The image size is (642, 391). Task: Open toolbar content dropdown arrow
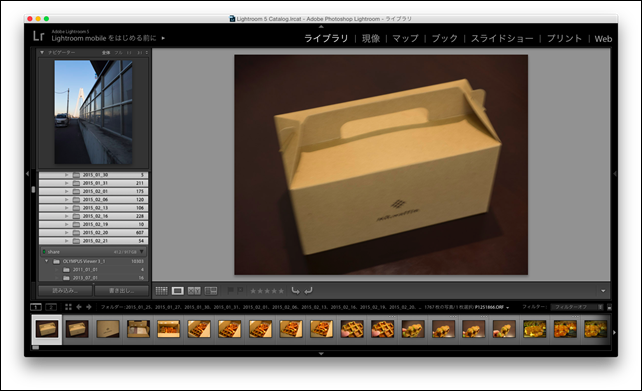(x=603, y=291)
